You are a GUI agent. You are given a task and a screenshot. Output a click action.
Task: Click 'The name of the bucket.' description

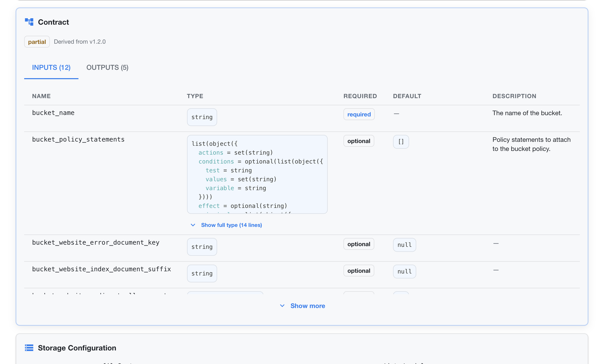coord(527,113)
